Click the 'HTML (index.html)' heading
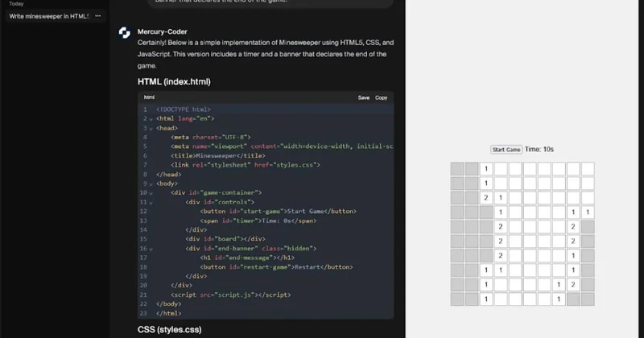 [x=176, y=82]
